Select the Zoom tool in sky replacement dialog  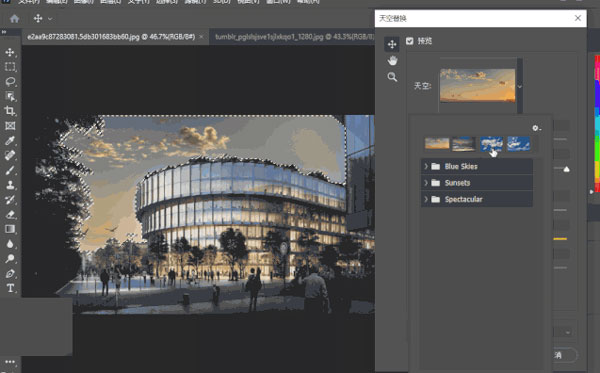click(392, 77)
